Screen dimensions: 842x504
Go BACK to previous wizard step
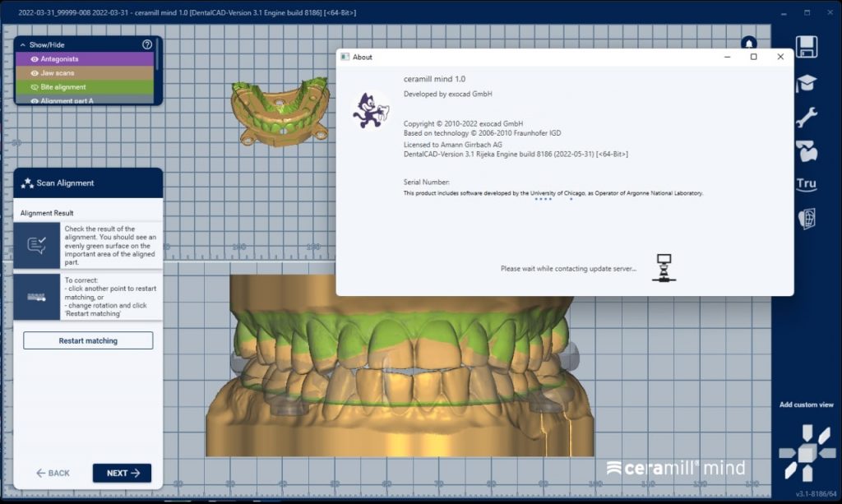pos(53,473)
